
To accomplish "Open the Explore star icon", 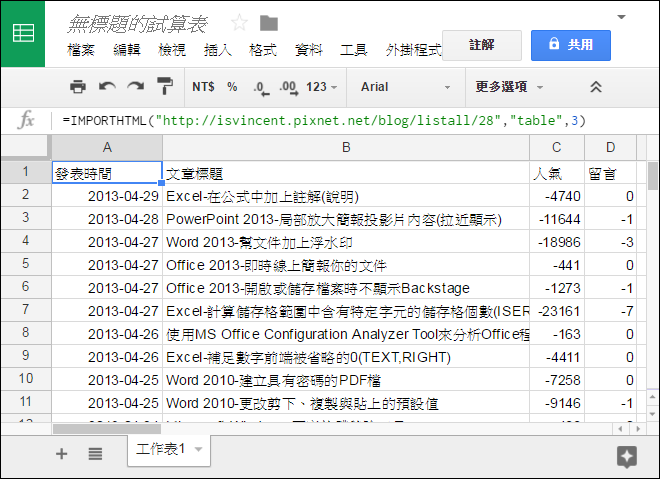I will click(627, 456).
